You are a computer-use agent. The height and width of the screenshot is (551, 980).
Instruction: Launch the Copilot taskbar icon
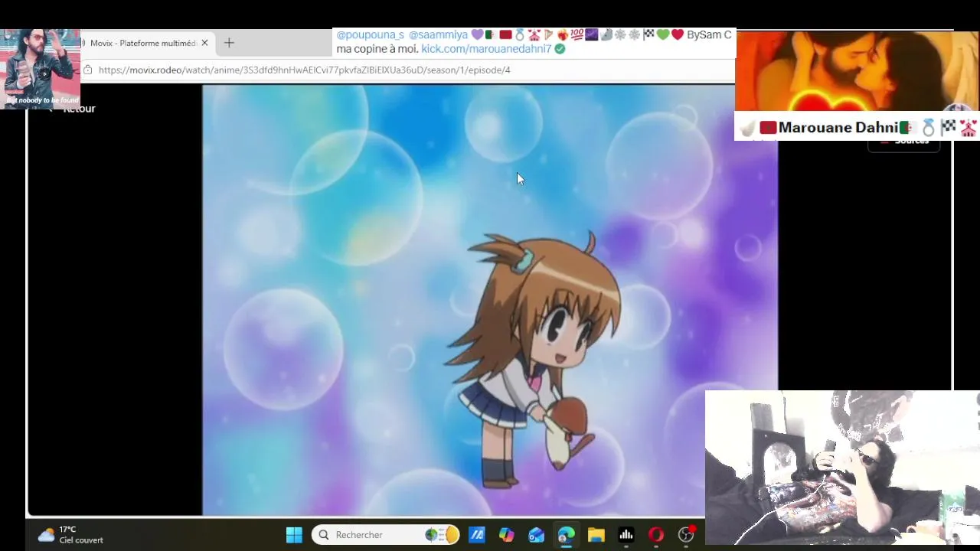[x=507, y=535]
